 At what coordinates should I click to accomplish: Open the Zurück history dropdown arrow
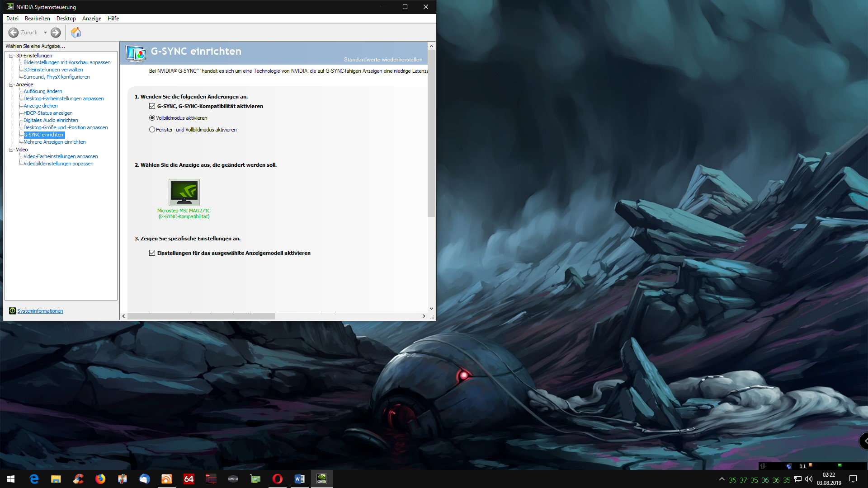click(x=45, y=33)
